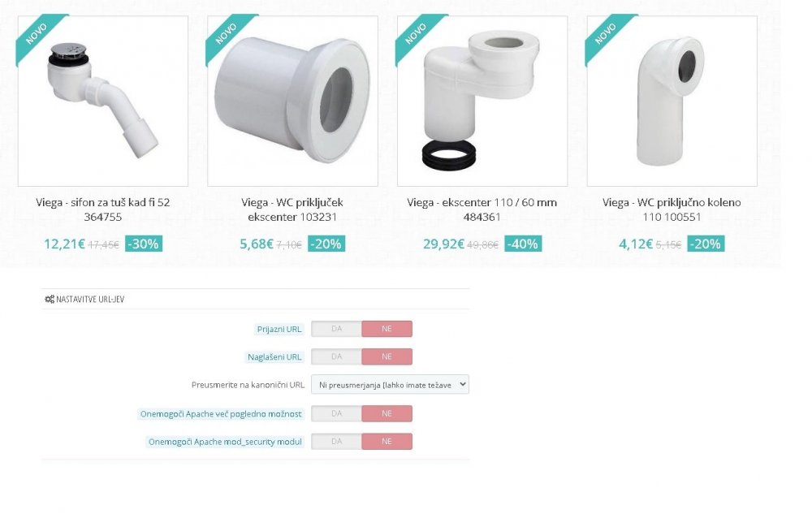The image size is (812, 518).
Task: Click the white WC elbow product image
Action: coord(672,101)
